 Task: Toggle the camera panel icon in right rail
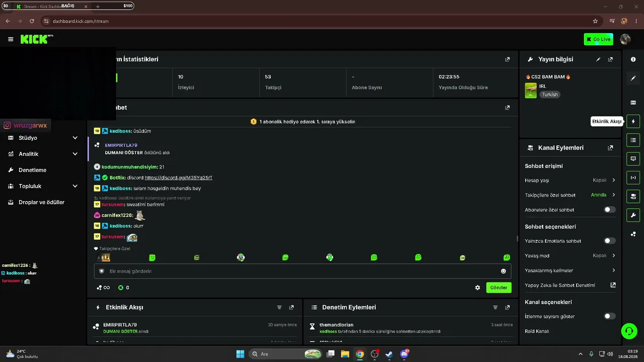tap(633, 196)
